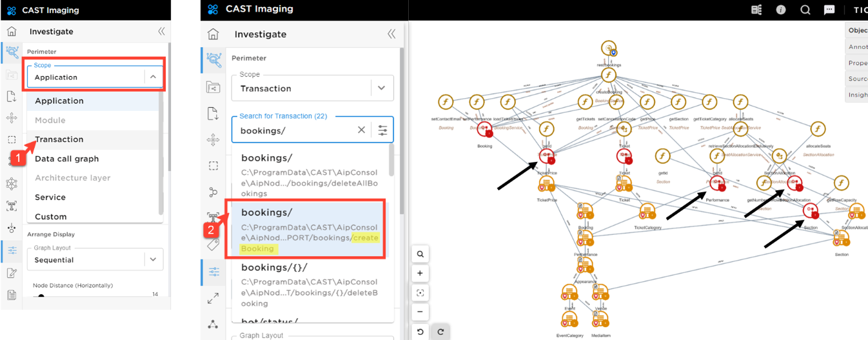868x340 pixels.
Task: Select MediaItem table node
Action: coord(602,320)
